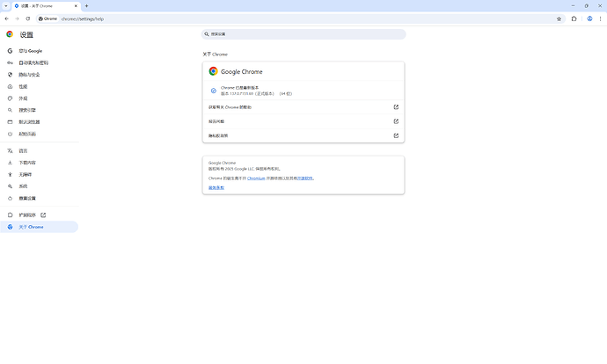This screenshot has height=364, width=607.
Task: Follow the Chromium hyperlink
Action: pyautogui.click(x=256, y=178)
